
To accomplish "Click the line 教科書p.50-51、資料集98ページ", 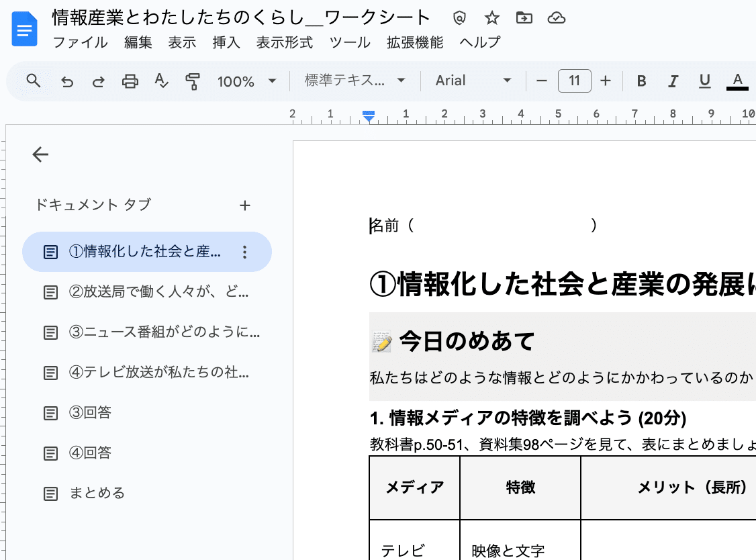I will (563, 445).
